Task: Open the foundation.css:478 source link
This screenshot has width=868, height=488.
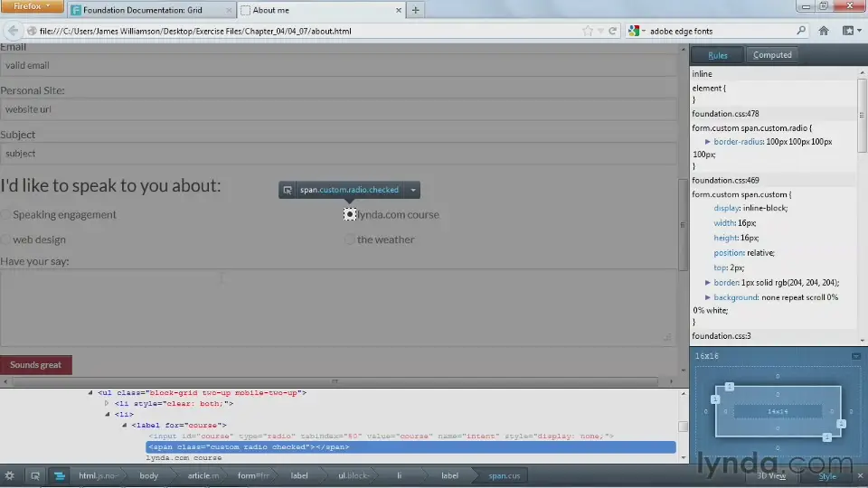Action: point(725,114)
